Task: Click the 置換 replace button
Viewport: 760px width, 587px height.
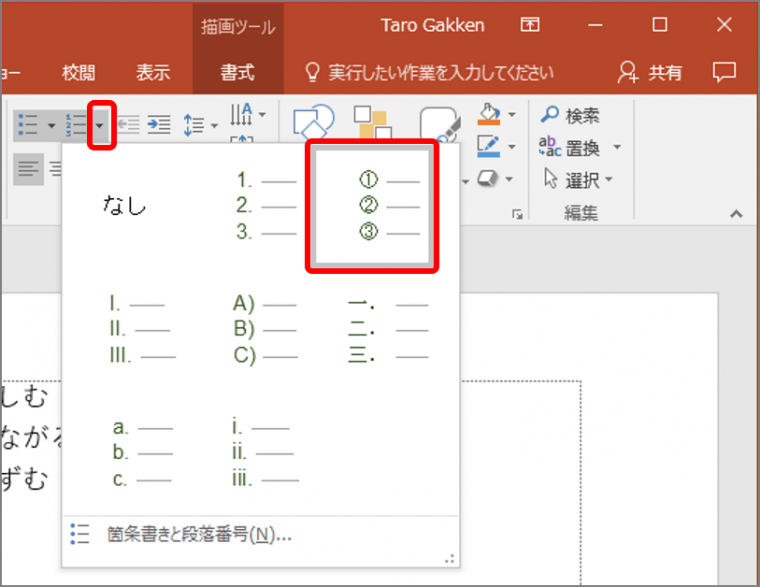Action: click(x=569, y=147)
